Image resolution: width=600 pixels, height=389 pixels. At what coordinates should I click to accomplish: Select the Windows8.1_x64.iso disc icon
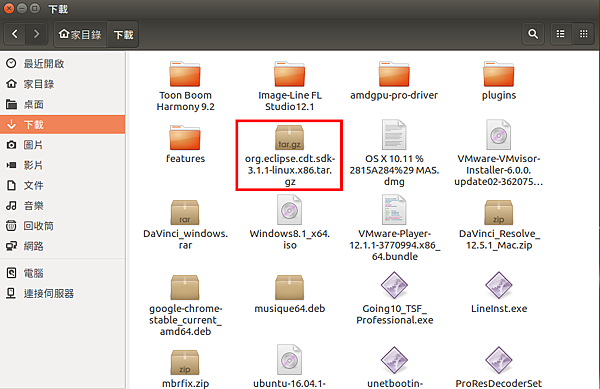point(290,210)
